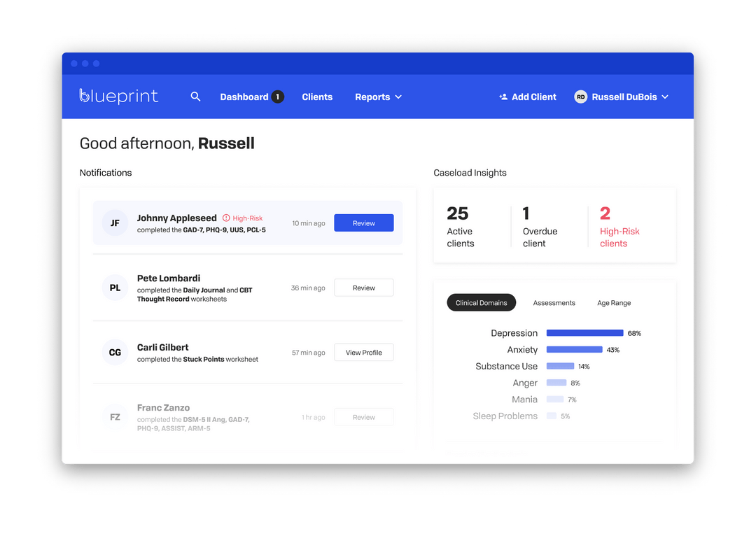Click the RD avatar badge
The height and width of the screenshot is (536, 756).
580,97
